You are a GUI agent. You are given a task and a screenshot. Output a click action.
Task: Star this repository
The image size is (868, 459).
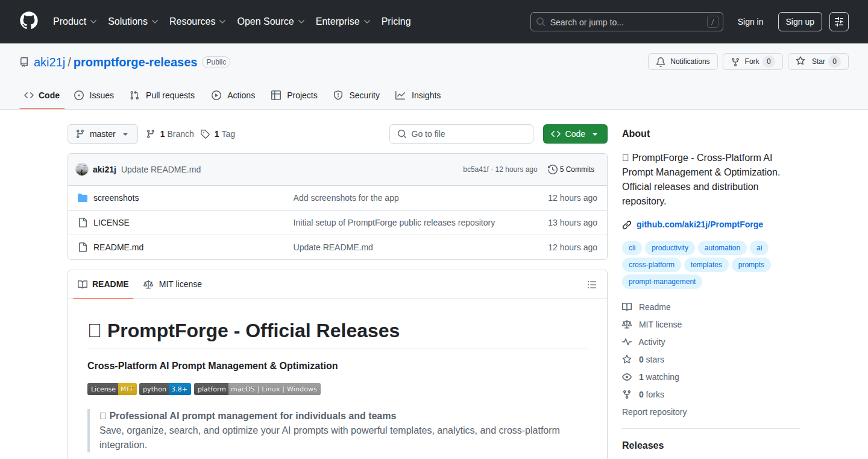(818, 62)
